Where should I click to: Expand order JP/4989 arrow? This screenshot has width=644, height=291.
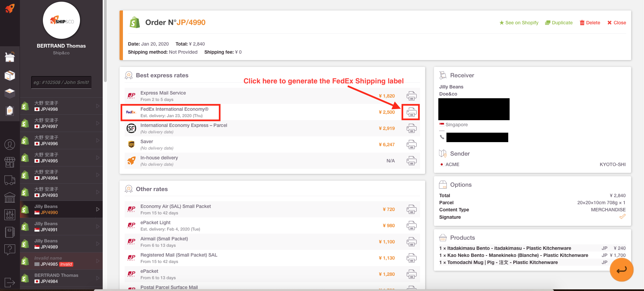click(98, 244)
